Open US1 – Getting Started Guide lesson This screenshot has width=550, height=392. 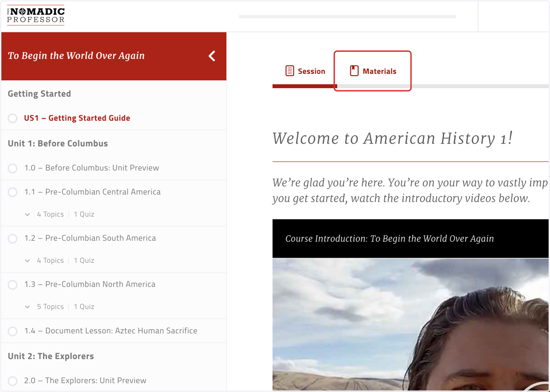point(77,118)
